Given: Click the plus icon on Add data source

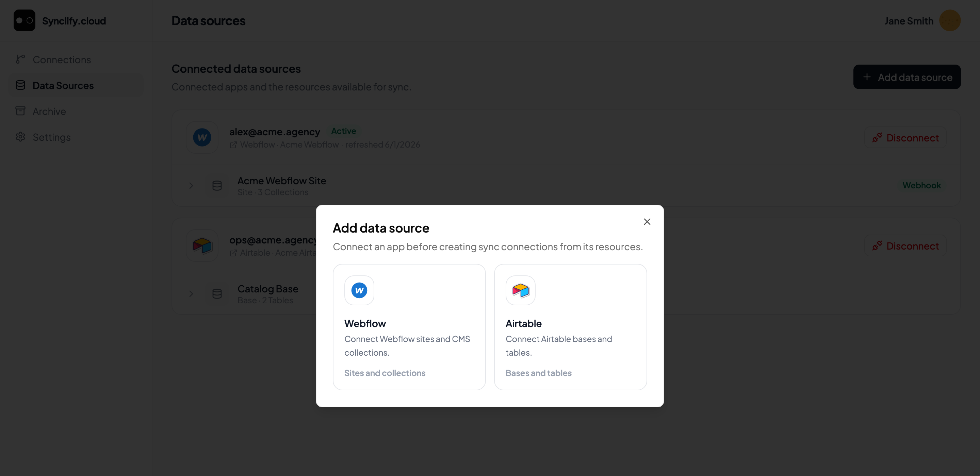Looking at the screenshot, I should click(867, 77).
